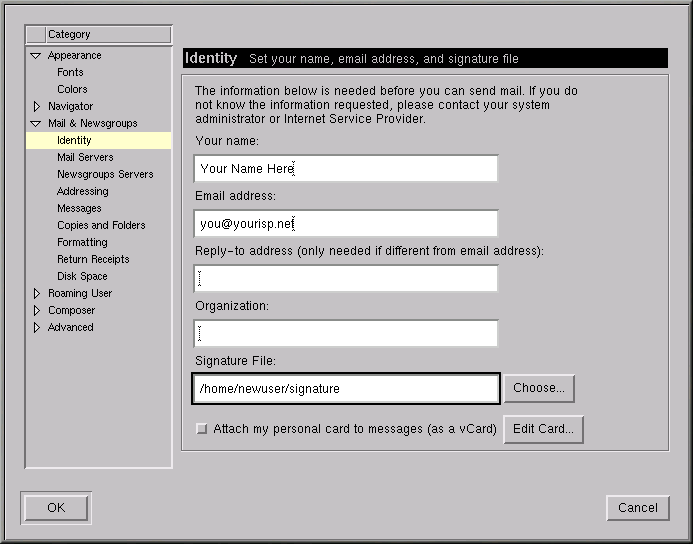This screenshot has height=544, width=693.
Task: Expand the Roaming User category
Action: pos(37,294)
